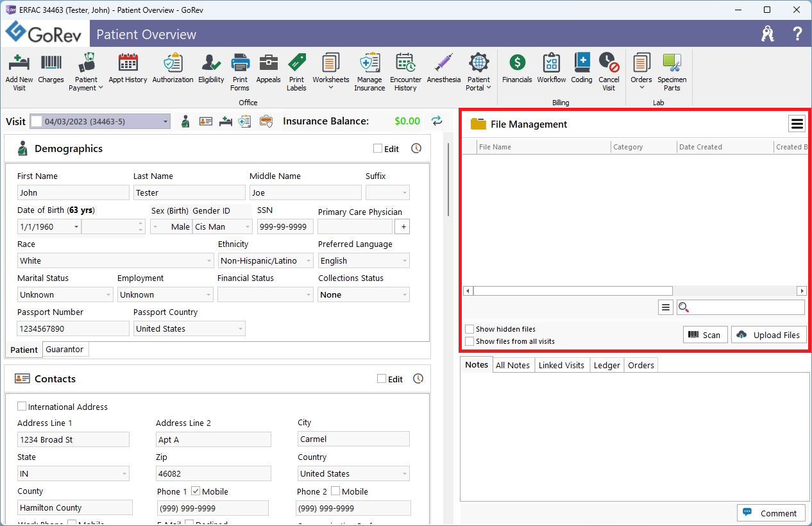The image size is (812, 526).
Task: Open the Preferred Language dropdown
Action: (404, 261)
